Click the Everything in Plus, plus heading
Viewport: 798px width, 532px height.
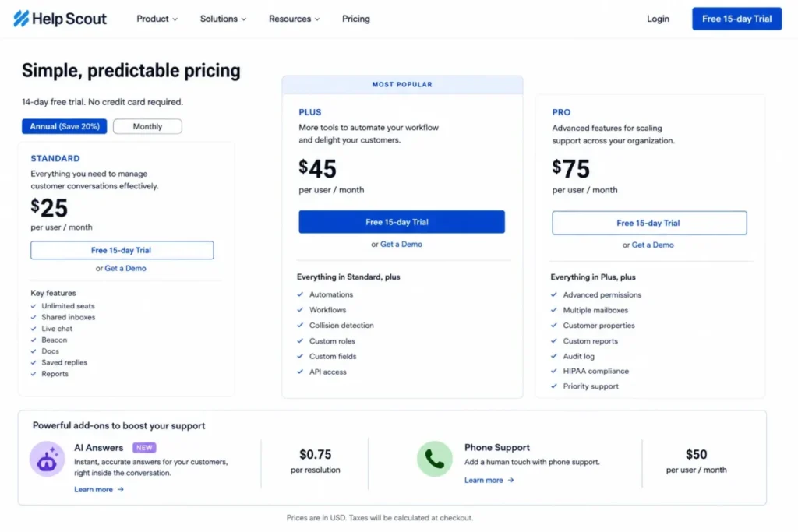click(593, 277)
